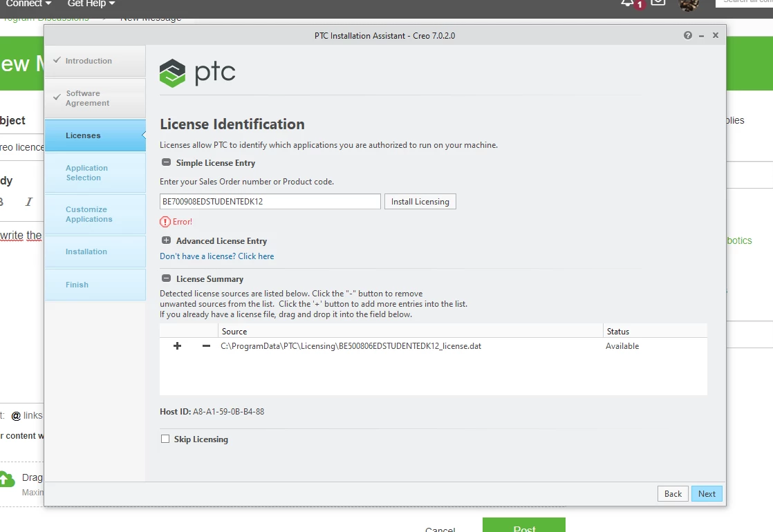Select the Licenses step
Viewport: 773px width, 532px height.
tap(95, 135)
